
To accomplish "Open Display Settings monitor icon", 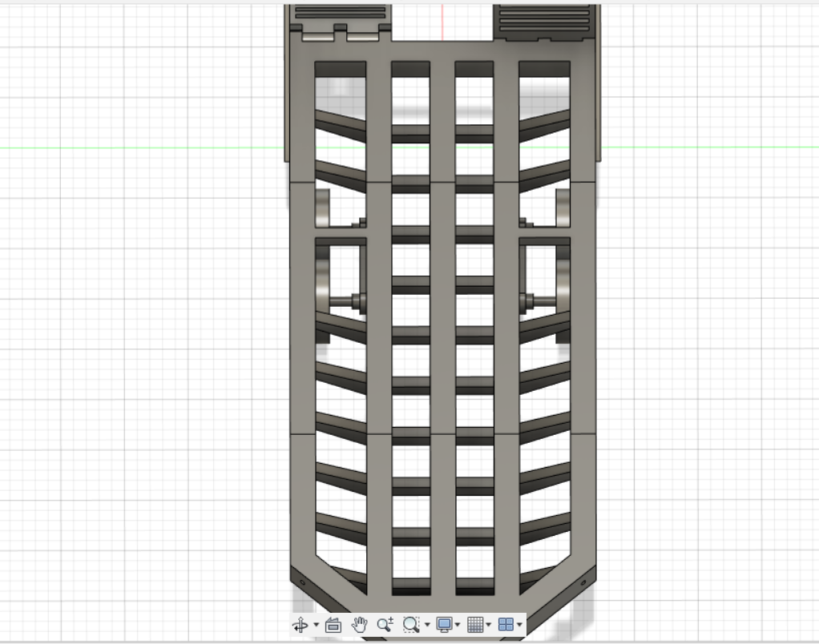I will (445, 624).
